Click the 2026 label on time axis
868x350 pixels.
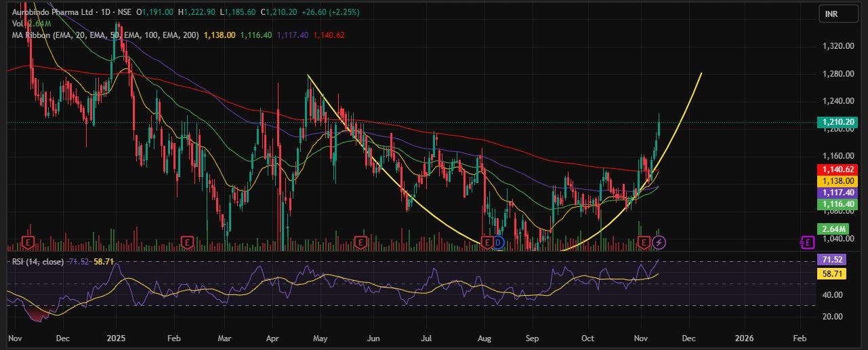click(744, 337)
